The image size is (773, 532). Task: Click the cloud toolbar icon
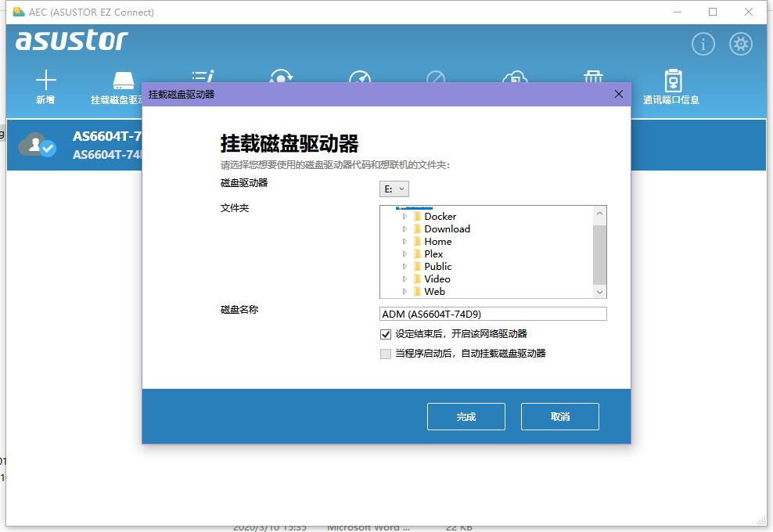click(516, 78)
